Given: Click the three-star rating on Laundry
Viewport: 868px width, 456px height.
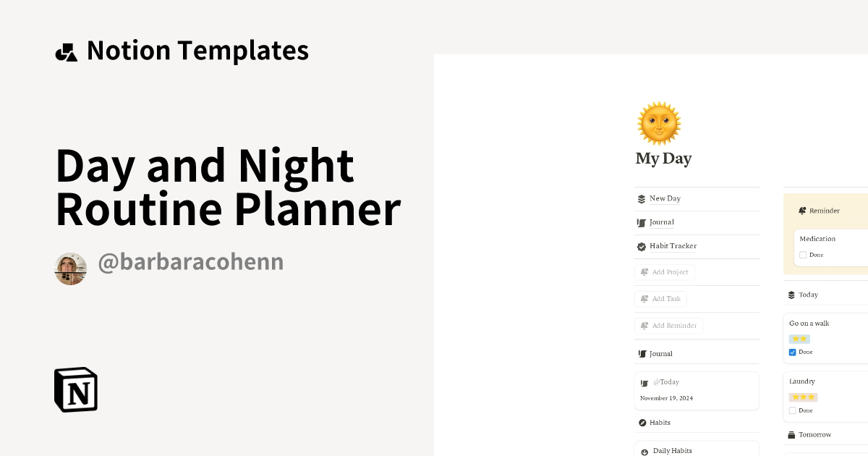Looking at the screenshot, I should [803, 397].
